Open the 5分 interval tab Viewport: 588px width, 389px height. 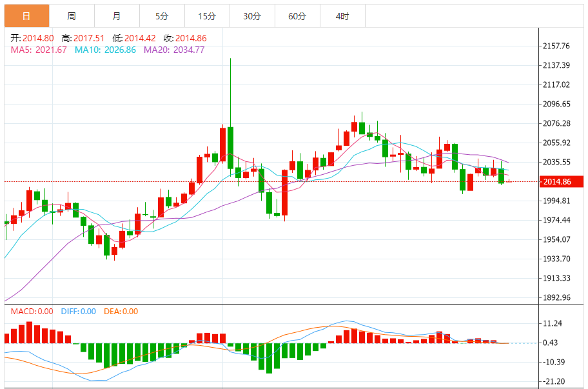tap(162, 16)
